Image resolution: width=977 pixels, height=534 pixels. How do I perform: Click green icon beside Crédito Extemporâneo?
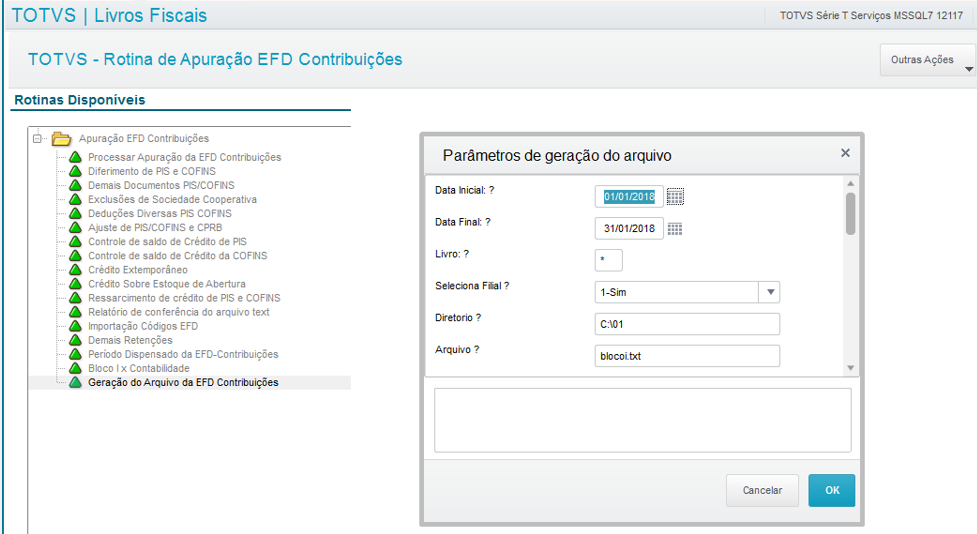tap(75, 270)
